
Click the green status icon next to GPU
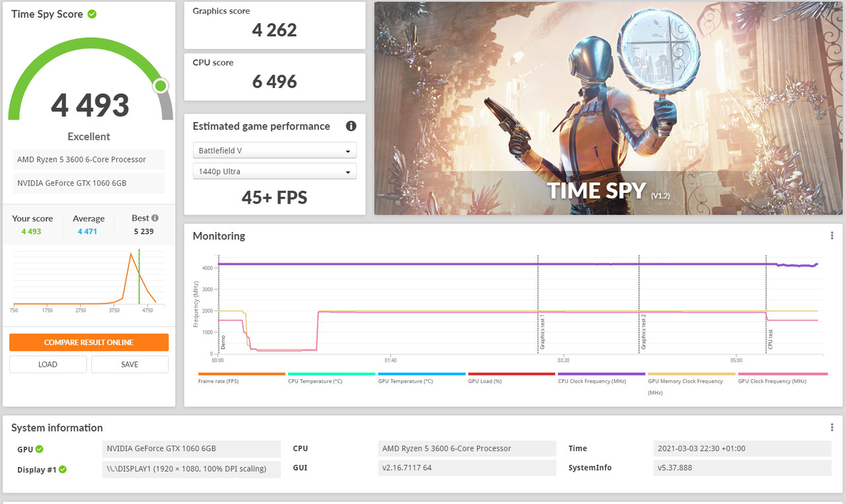point(40,449)
